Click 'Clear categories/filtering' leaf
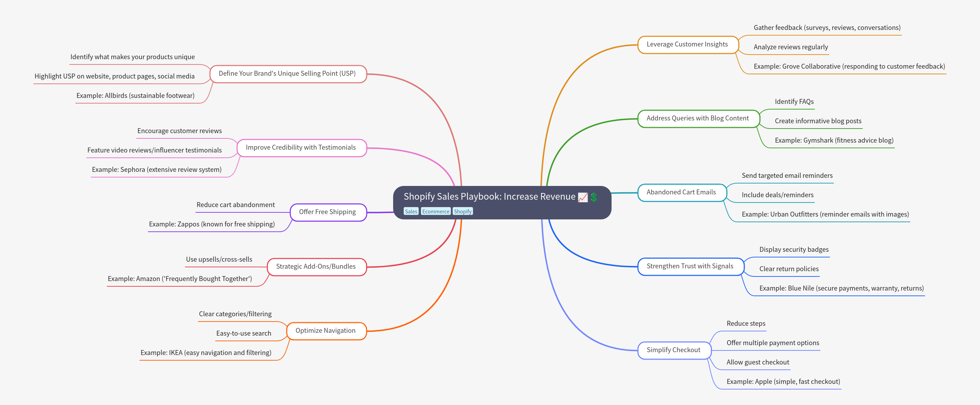Viewport: 980px width, 405px height. (x=235, y=314)
